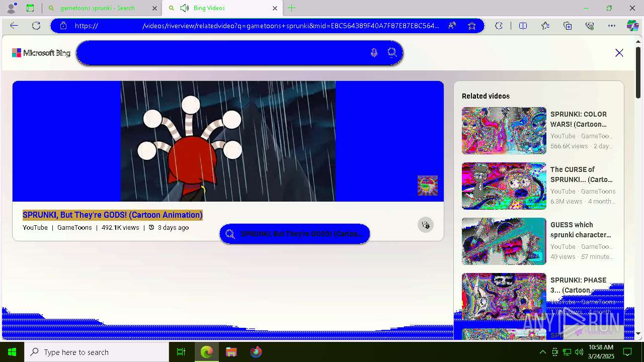This screenshot has height=362, width=644.
Task: Activate the Read aloud icon
Action: (452, 26)
